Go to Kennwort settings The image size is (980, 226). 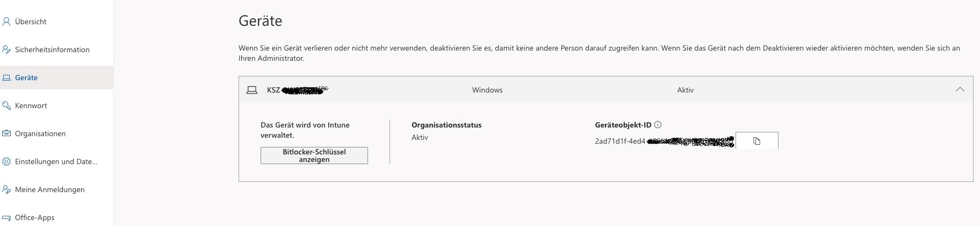click(x=31, y=105)
